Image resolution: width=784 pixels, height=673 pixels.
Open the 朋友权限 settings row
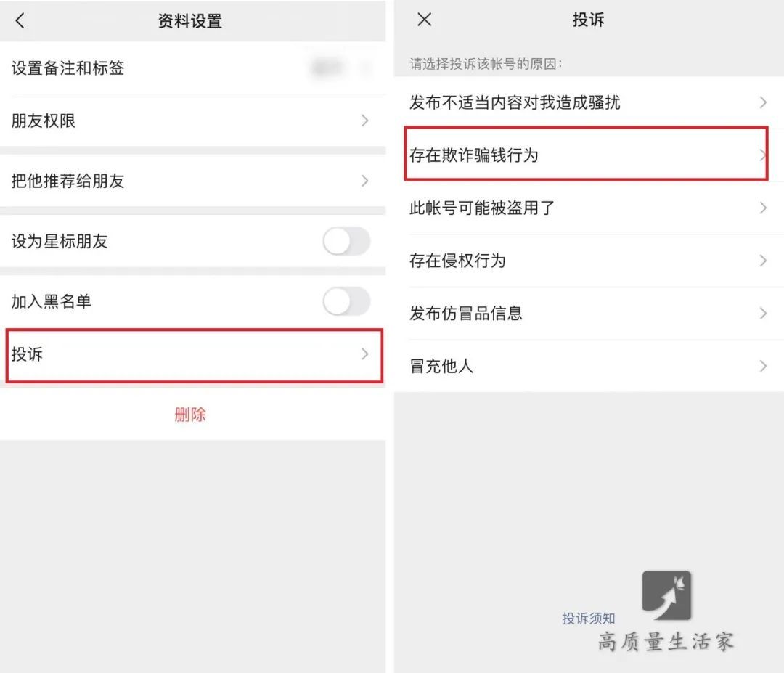pyautogui.click(x=192, y=121)
